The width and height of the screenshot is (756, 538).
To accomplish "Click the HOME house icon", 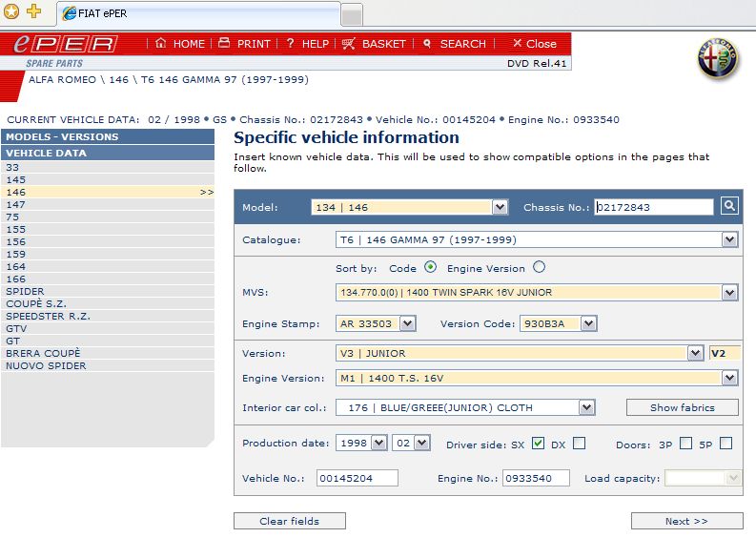I will 161,44.
